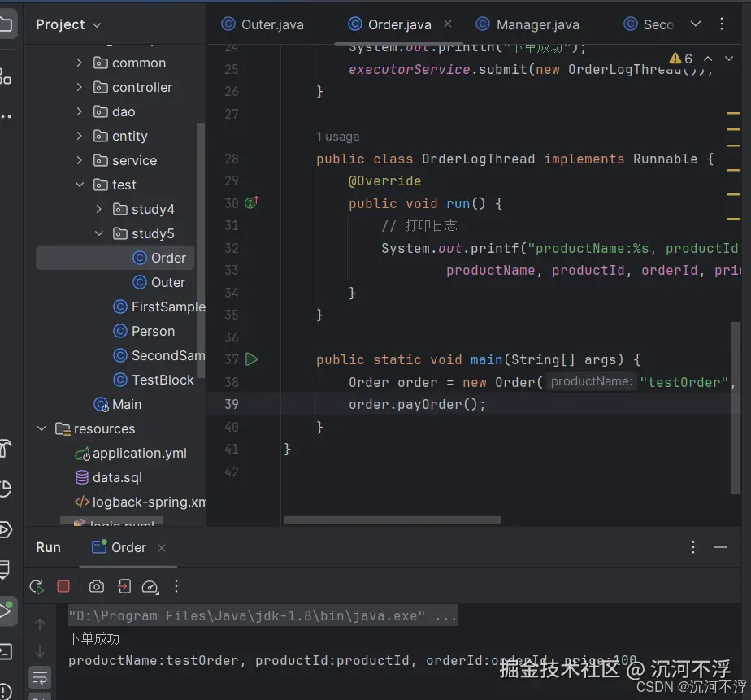Select the Order run tab
Screen dimensions: 751x700
coord(119,547)
